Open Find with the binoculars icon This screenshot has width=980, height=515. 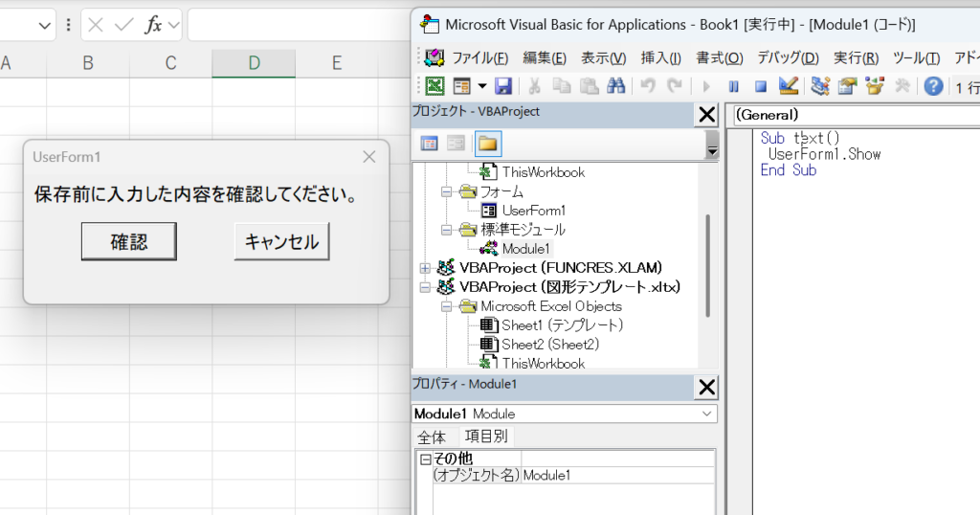pos(615,85)
